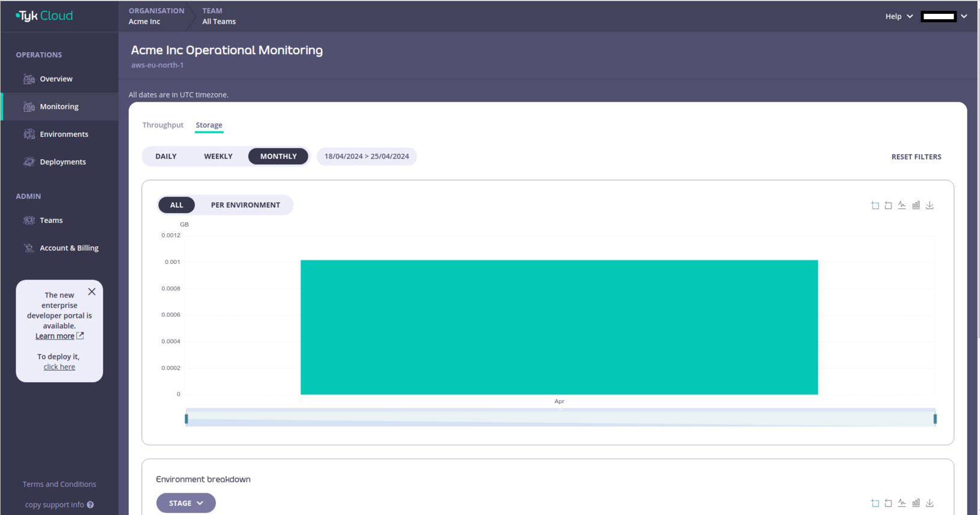This screenshot has height=515, width=980.
Task: Open the date range picker field
Action: click(x=366, y=156)
